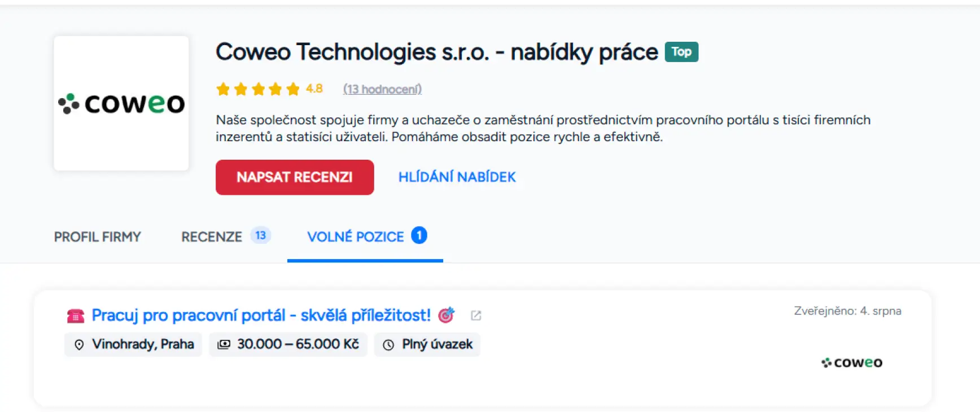The height and width of the screenshot is (412, 980).
Task: Click the fifth rating star
Action: [292, 89]
